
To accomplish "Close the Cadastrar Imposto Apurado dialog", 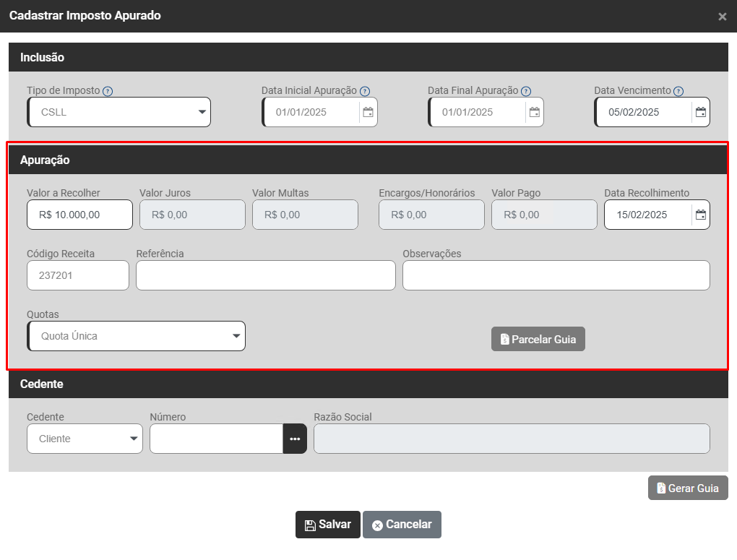I will [x=722, y=17].
